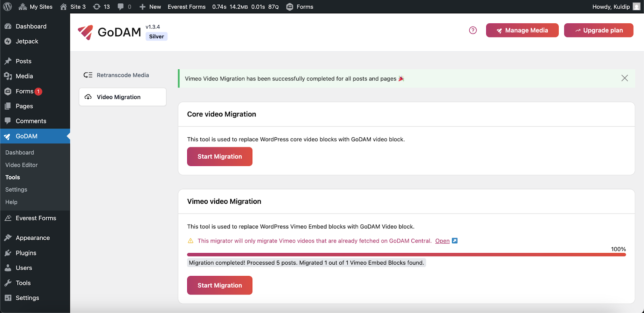Click the Forms notification badge
Screen dimensions: 644x313
38,91
